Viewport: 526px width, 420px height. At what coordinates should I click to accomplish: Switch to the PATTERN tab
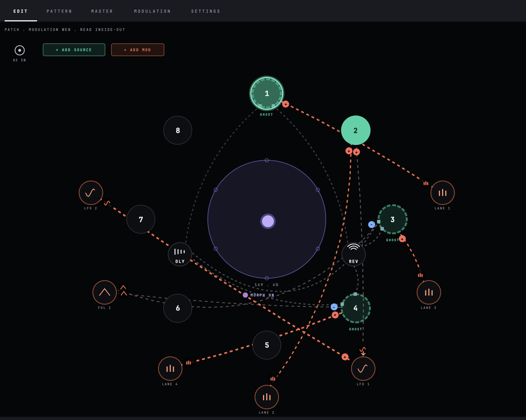tap(59, 11)
